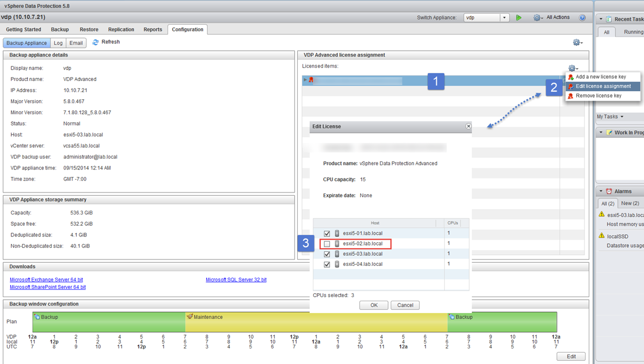Open the All Actions gear menu
The height and width of the screenshot is (364, 644).
pyautogui.click(x=538, y=18)
